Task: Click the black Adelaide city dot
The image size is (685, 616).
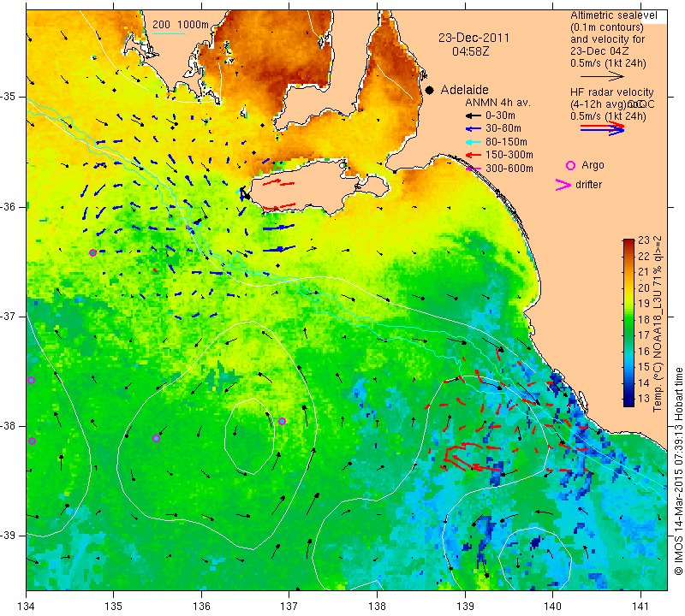Action: (430, 90)
